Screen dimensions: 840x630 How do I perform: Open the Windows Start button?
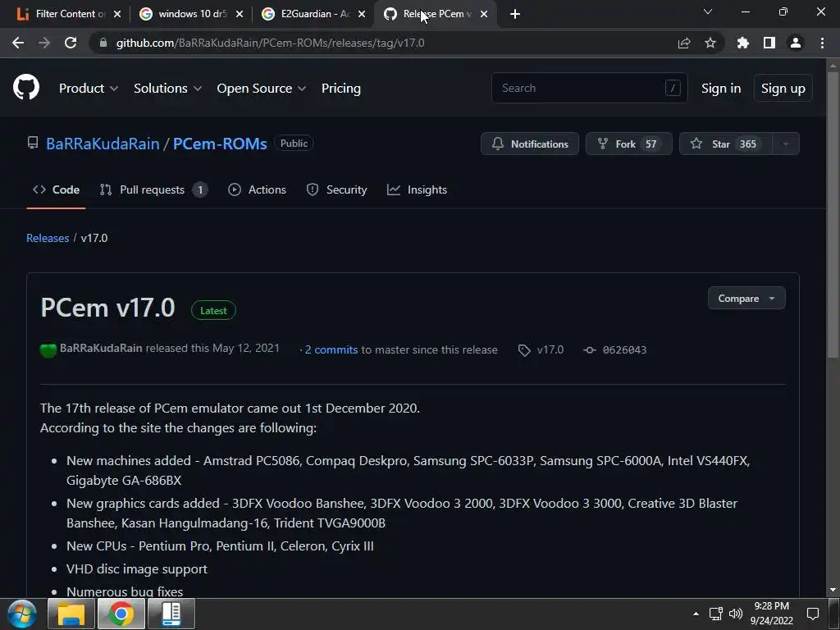point(22,614)
